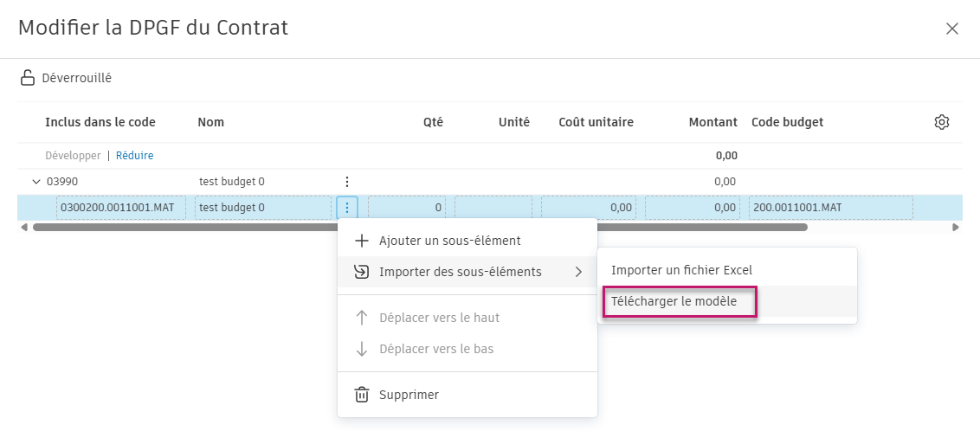Image resolution: width=980 pixels, height=438 pixels.
Task: Edit the Coût unitaire field of sub-row
Action: pyautogui.click(x=589, y=208)
